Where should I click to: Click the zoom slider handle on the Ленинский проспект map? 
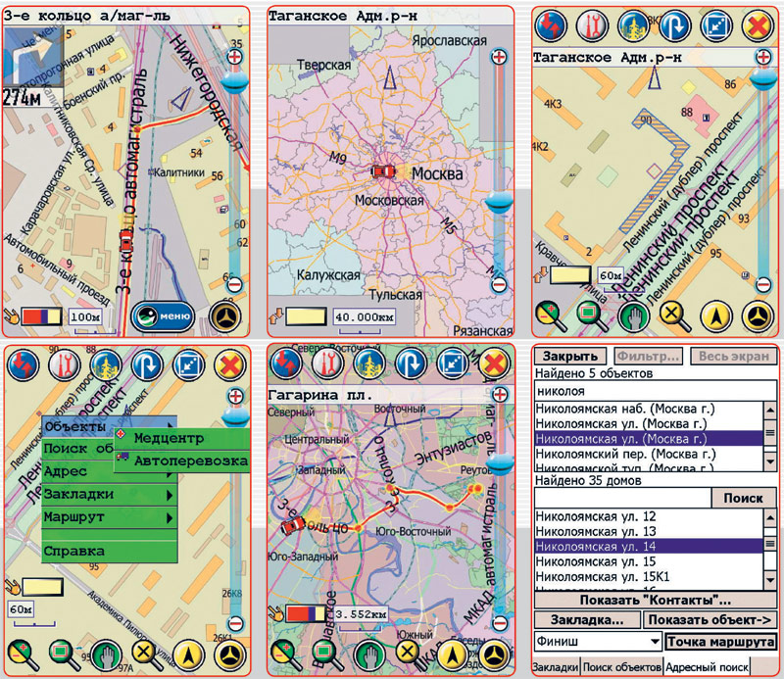(x=763, y=80)
